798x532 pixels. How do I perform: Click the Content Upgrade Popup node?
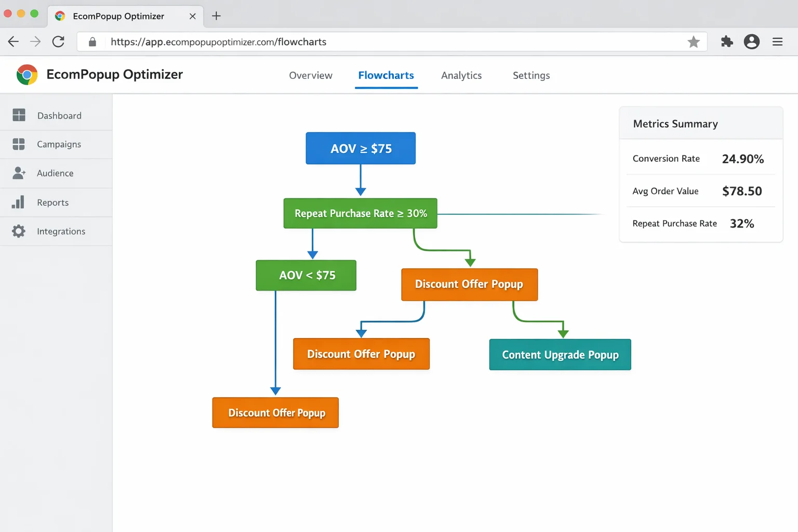560,354
